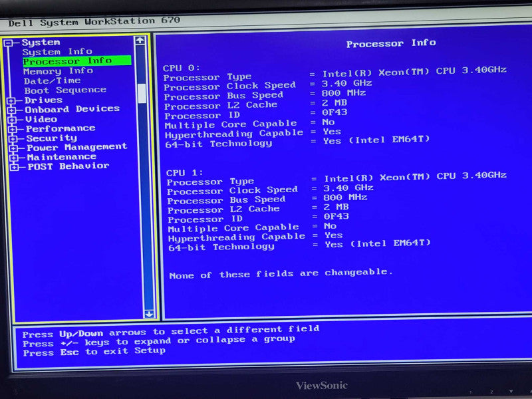Viewport: 532px width, 399px height.
Task: Click the Up/Down arrows help line
Action: (x=171, y=331)
